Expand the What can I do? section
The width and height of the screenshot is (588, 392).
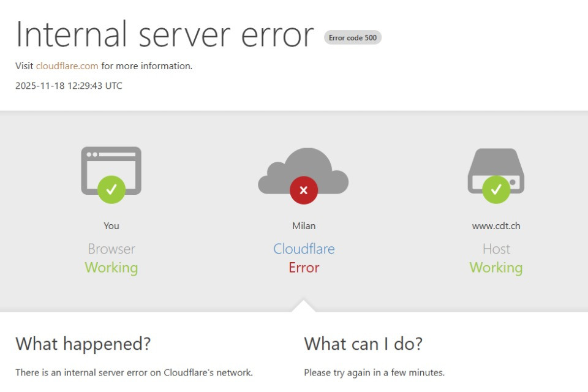pos(363,344)
